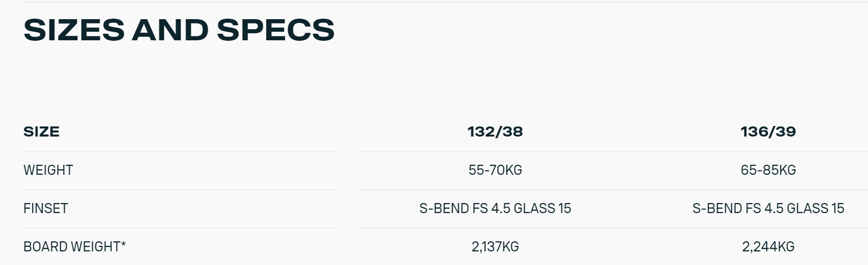Click the finset value under 132/38

[495, 209]
